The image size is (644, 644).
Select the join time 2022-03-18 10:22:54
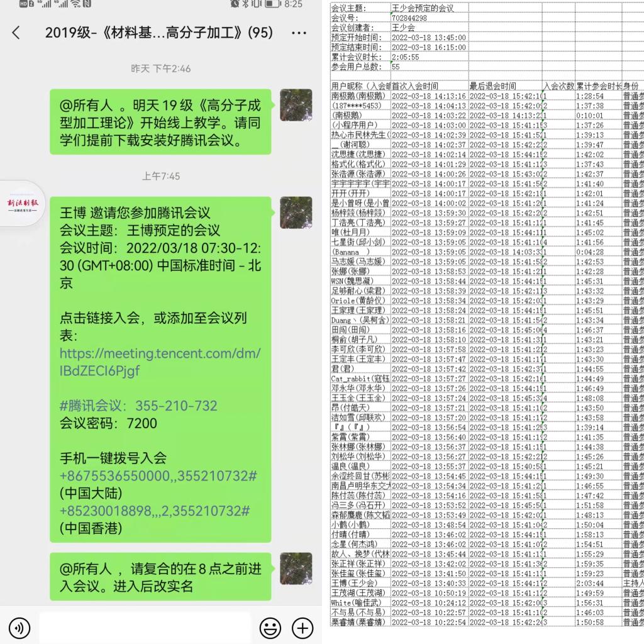click(429, 622)
